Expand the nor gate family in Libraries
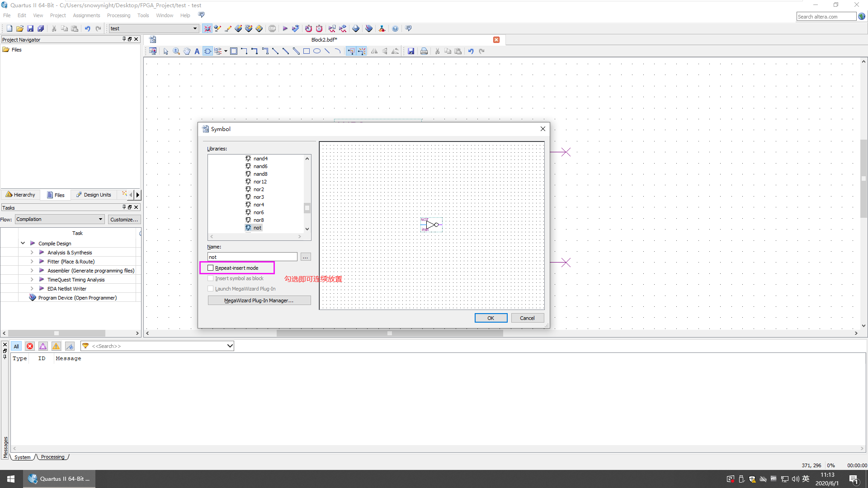The image size is (868, 488). point(259,181)
